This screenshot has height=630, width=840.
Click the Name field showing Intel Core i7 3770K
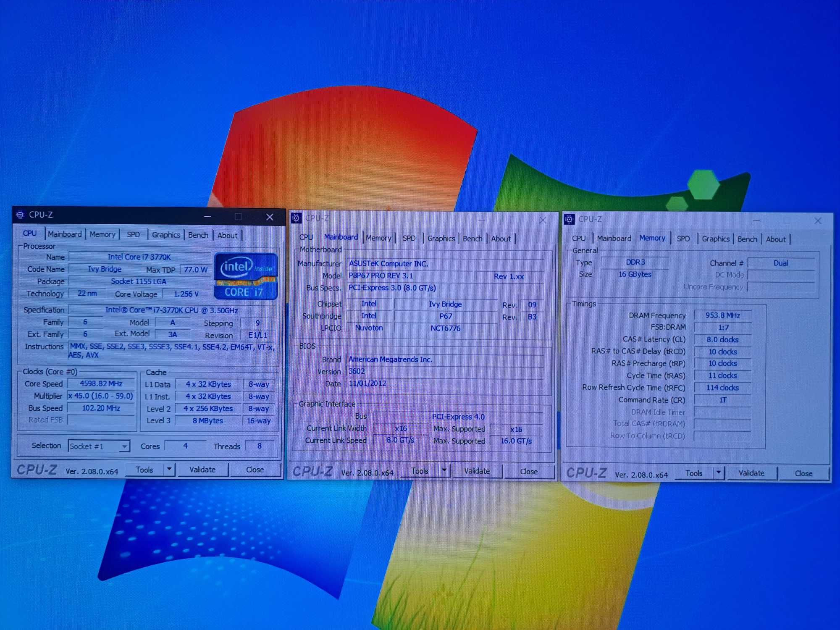coord(139,257)
